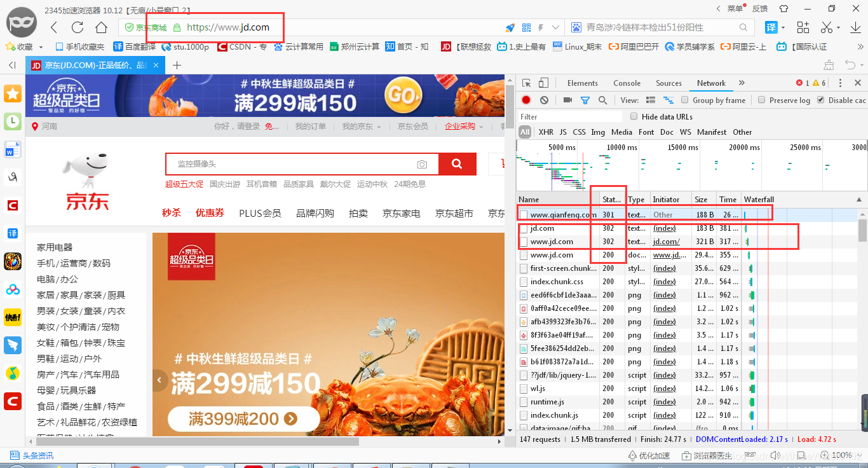Open the browser home page icon
868x468 pixels.
pyautogui.click(x=102, y=27)
